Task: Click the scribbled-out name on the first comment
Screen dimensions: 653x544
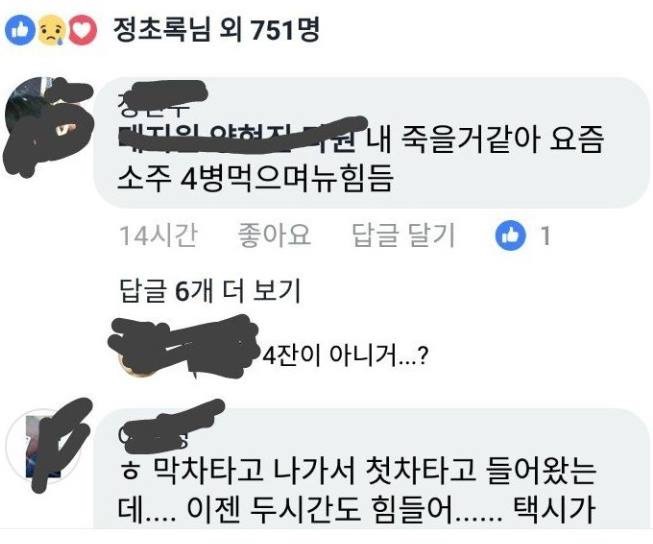Action: 162,97
